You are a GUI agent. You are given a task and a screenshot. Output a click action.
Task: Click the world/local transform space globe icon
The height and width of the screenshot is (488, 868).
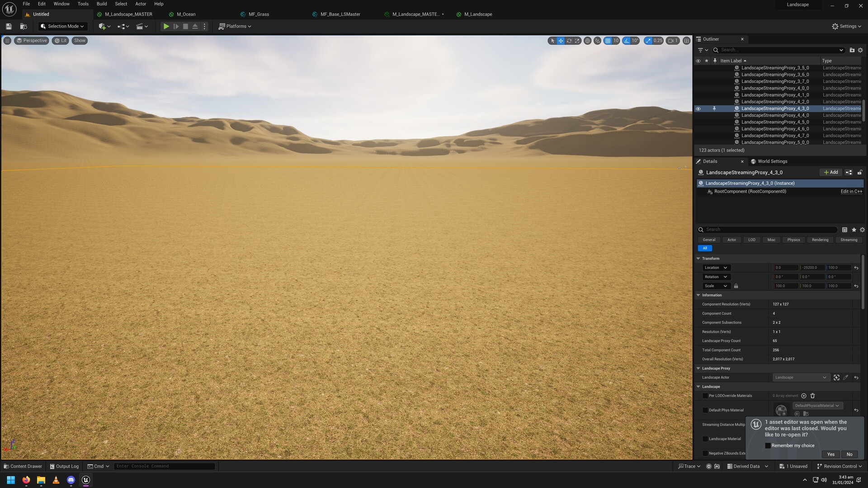[x=587, y=41]
